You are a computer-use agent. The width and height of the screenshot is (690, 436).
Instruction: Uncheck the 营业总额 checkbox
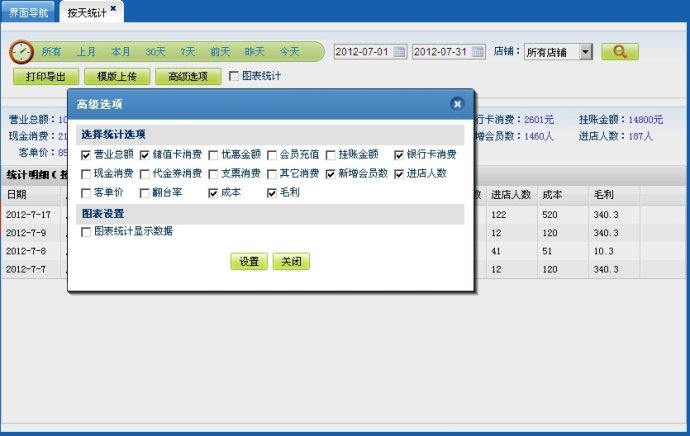coord(86,155)
